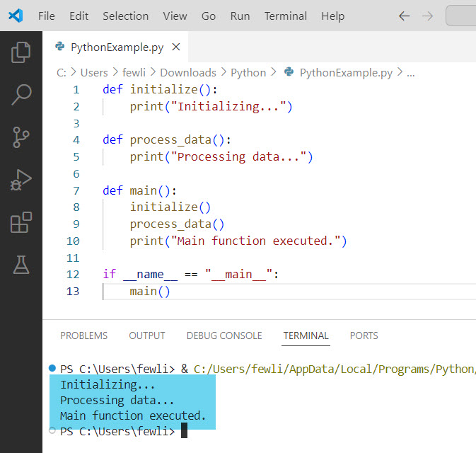Open the Help menu

(x=333, y=16)
